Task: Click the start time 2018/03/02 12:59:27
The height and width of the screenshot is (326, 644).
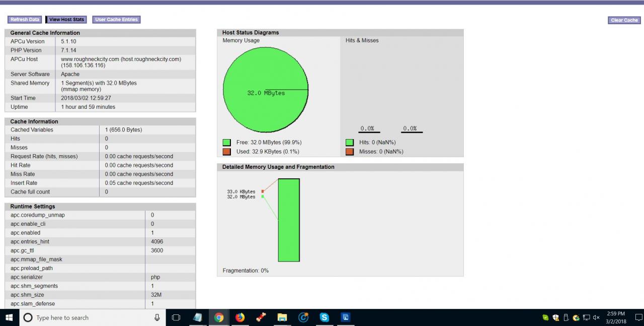Action: (x=86, y=98)
